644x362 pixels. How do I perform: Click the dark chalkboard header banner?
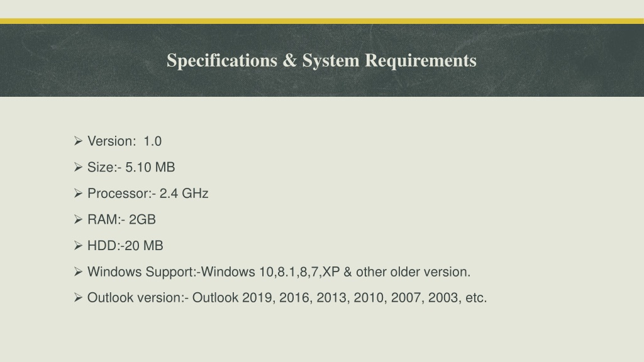322,60
